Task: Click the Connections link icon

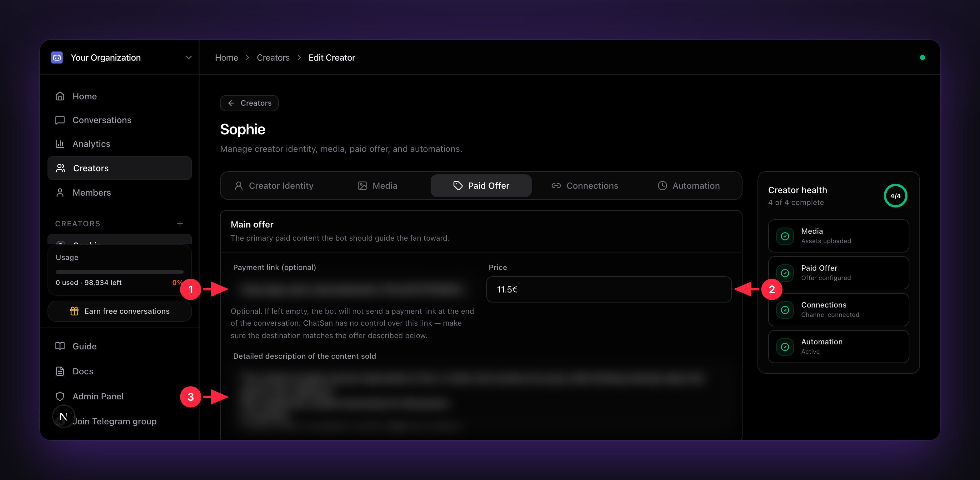Action: (x=556, y=186)
